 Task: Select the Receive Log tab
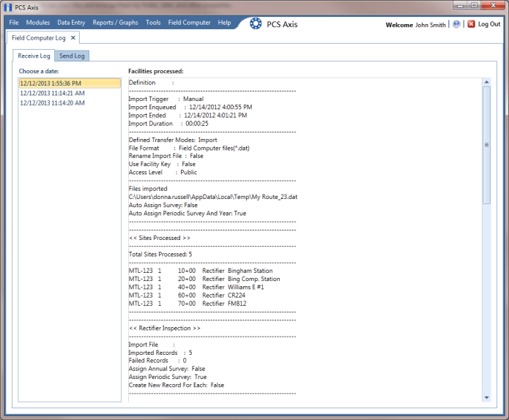pos(34,56)
